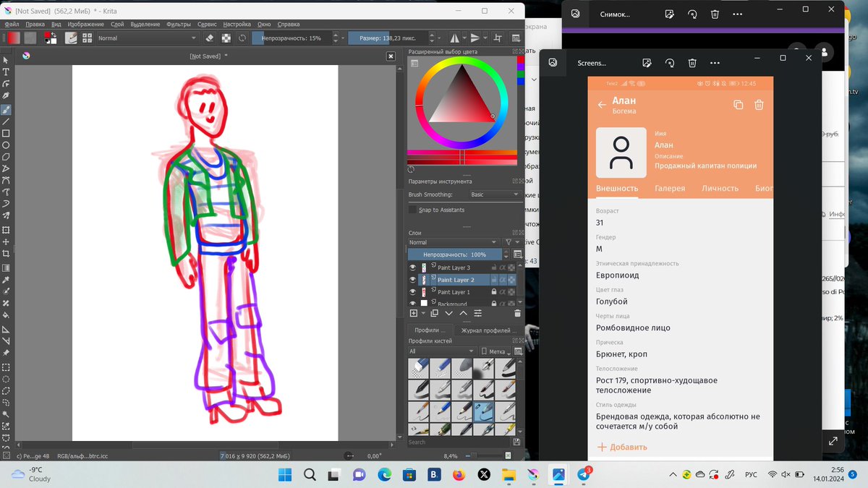The image size is (868, 488).
Task: Open the Слой menu
Action: coord(118,24)
